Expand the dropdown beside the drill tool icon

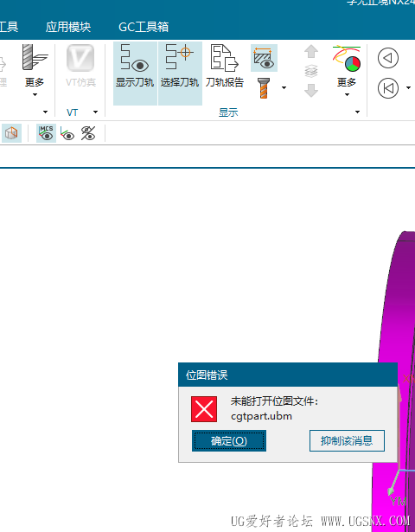pos(284,88)
